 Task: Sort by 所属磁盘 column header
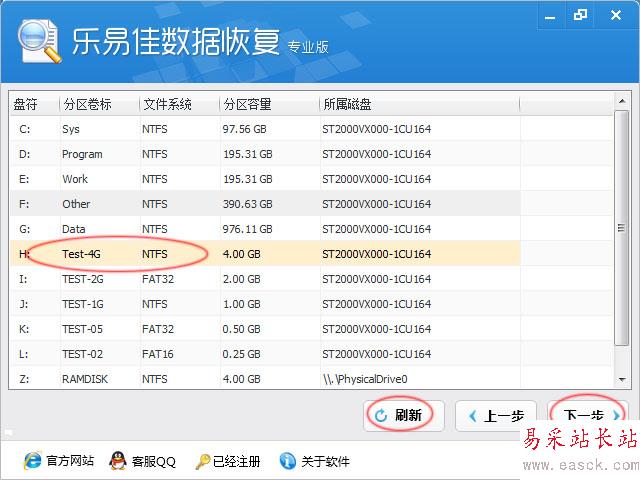point(420,104)
